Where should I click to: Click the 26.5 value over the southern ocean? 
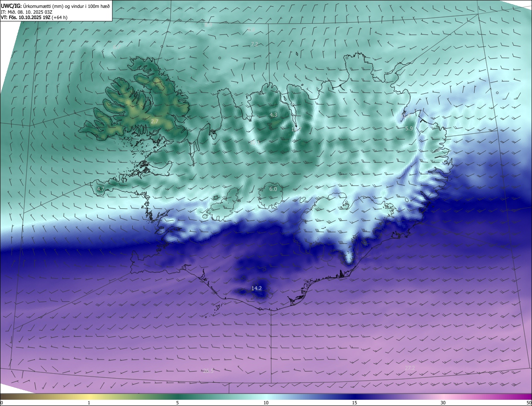tap(208, 371)
